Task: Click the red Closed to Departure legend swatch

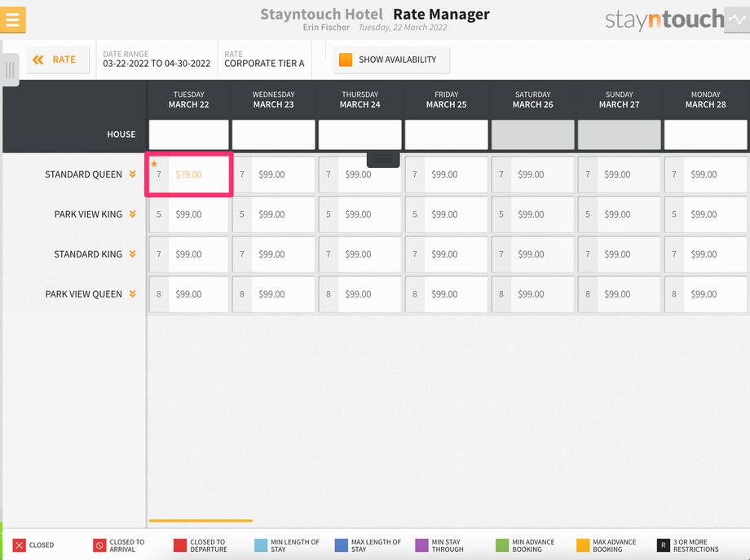Action: pos(180,545)
